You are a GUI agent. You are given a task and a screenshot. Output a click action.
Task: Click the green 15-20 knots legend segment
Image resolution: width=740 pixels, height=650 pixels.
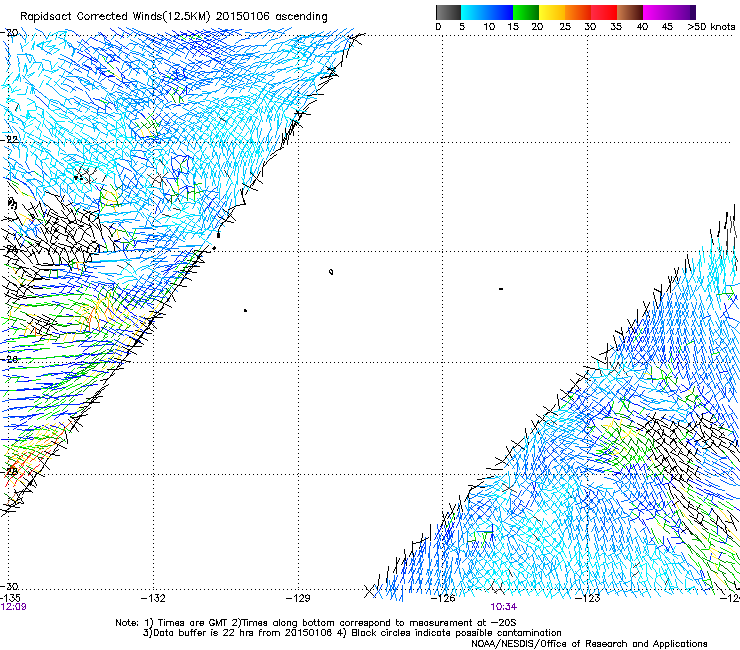(526, 12)
